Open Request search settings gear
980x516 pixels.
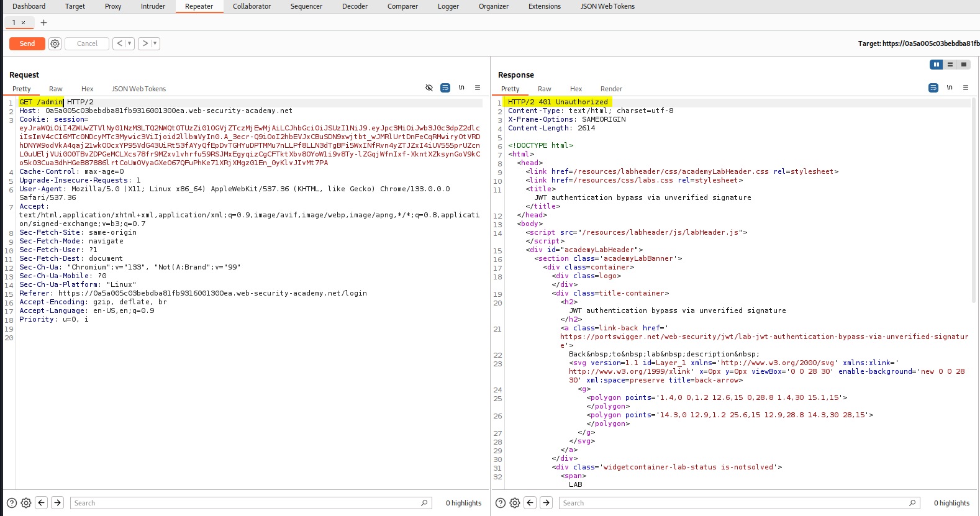26,503
